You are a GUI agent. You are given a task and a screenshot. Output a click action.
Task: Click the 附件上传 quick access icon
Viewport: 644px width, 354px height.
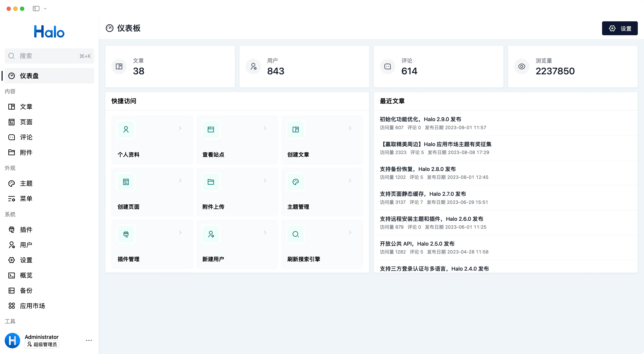(211, 182)
